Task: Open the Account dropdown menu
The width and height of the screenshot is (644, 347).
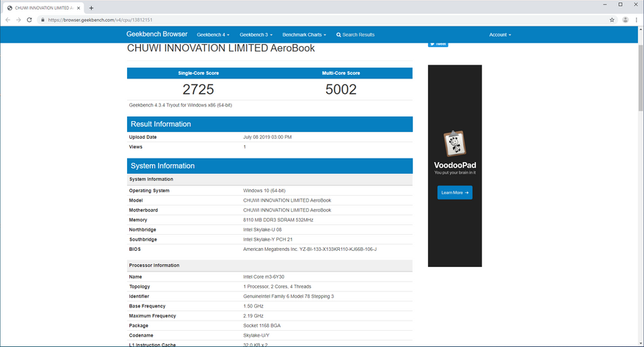Action: (499, 34)
